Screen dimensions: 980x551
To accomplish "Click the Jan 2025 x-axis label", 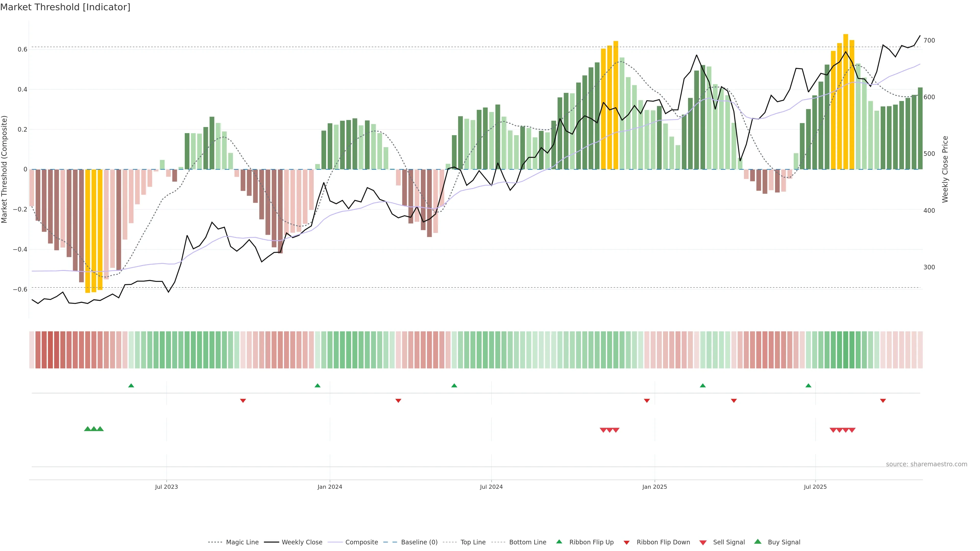I will tap(654, 487).
